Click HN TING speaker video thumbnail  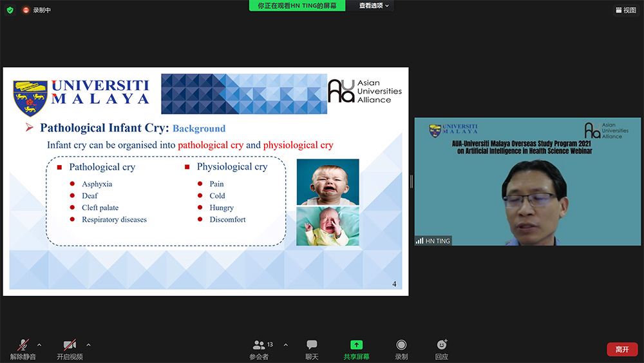click(527, 182)
